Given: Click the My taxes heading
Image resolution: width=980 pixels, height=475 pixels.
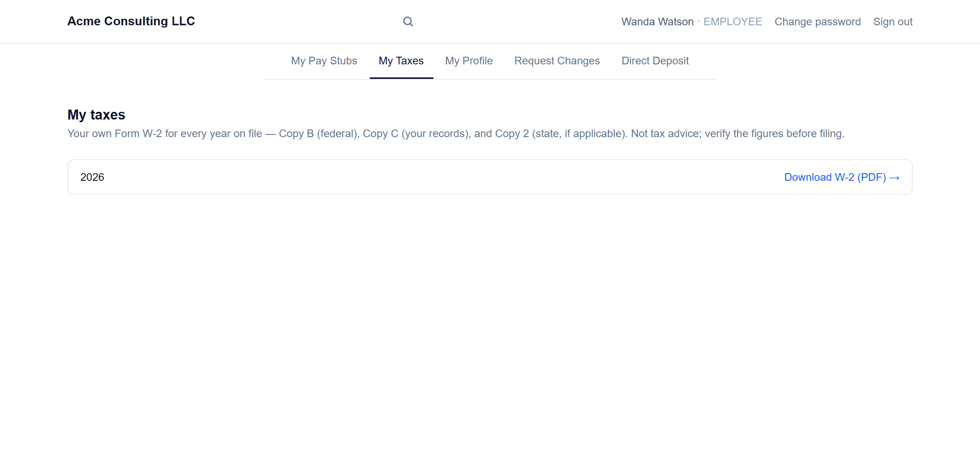Looking at the screenshot, I should coord(96,115).
